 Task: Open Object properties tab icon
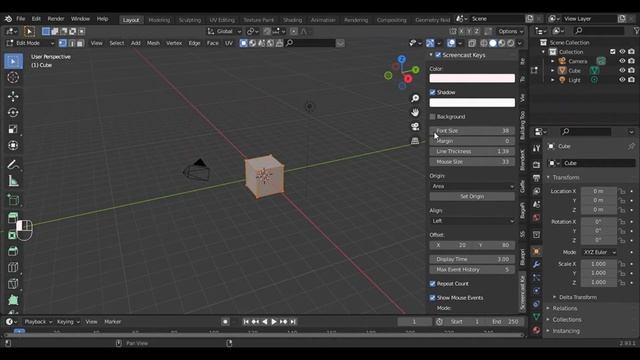coord(536,251)
